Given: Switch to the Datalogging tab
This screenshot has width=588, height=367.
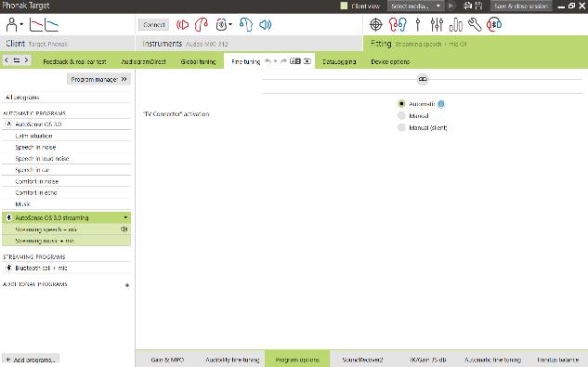Looking at the screenshot, I should click(339, 61).
